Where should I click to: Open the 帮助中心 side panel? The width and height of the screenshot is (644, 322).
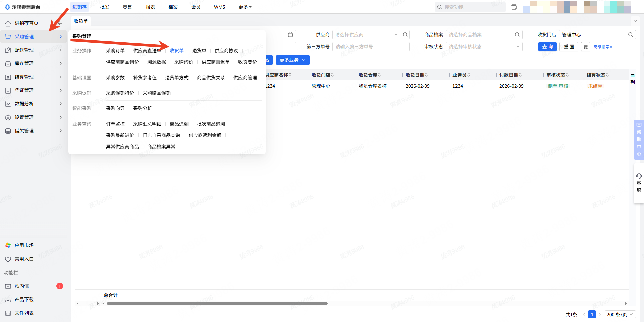pyautogui.click(x=639, y=139)
